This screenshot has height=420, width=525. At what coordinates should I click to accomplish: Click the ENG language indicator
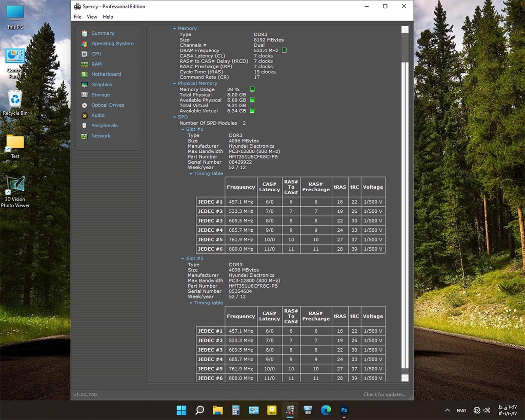(461, 410)
